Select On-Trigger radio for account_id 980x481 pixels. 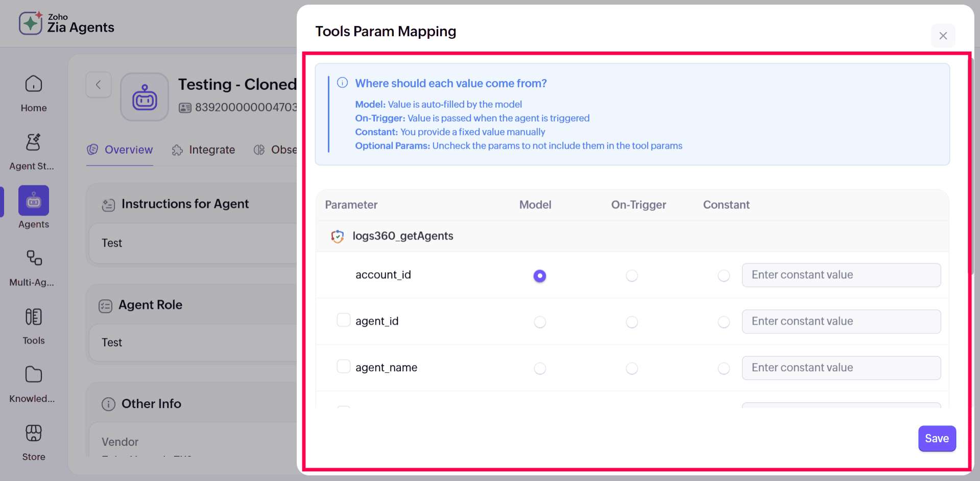click(x=632, y=276)
